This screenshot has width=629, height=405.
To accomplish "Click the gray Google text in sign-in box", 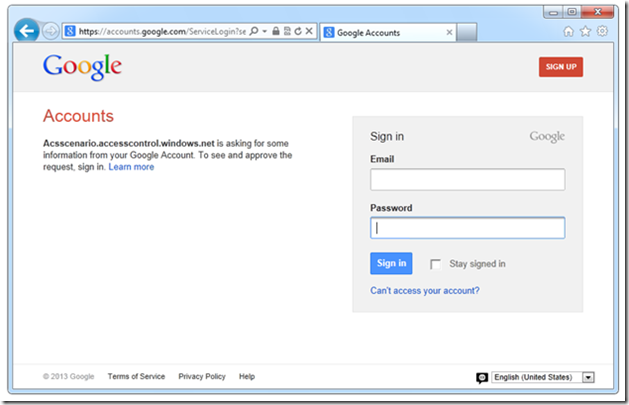I will coord(547,136).
